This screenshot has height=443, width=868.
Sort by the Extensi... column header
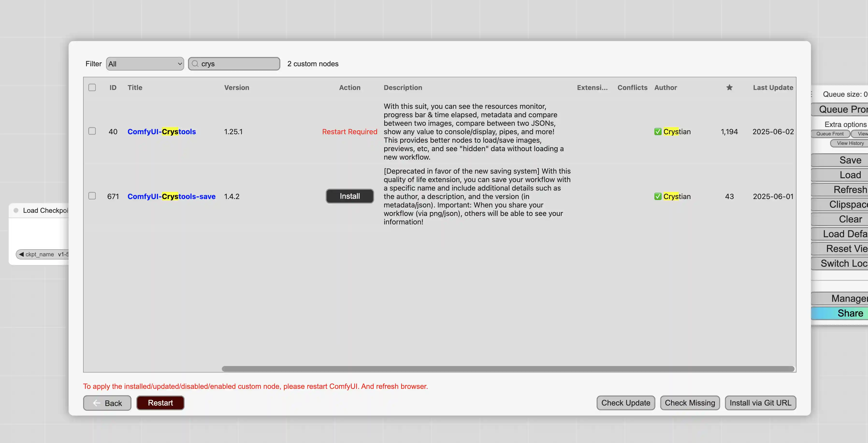point(592,87)
